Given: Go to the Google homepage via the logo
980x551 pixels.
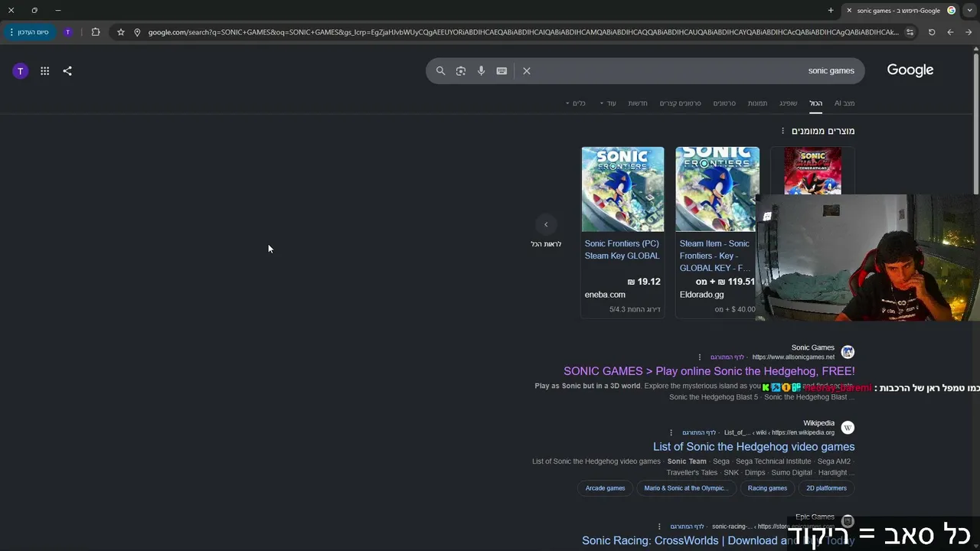Looking at the screenshot, I should (x=910, y=70).
